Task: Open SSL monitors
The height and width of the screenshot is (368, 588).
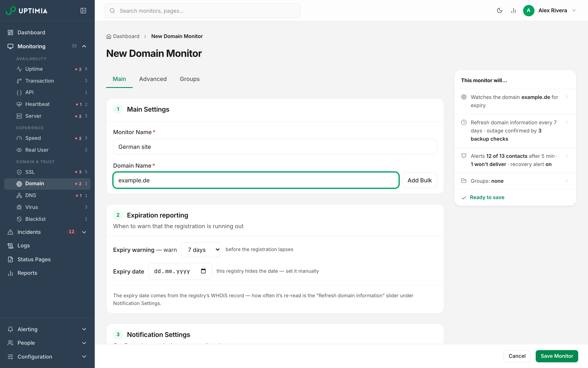Action: [47, 172]
